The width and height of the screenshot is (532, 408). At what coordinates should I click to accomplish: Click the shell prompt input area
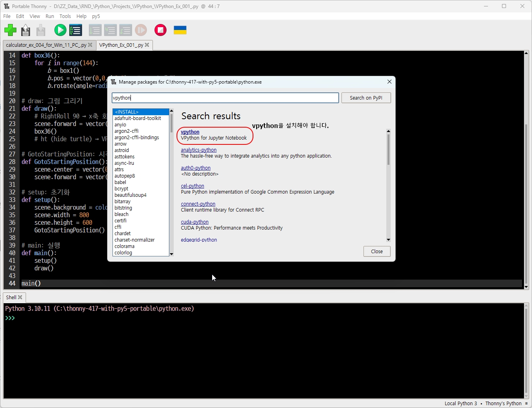(x=264, y=318)
